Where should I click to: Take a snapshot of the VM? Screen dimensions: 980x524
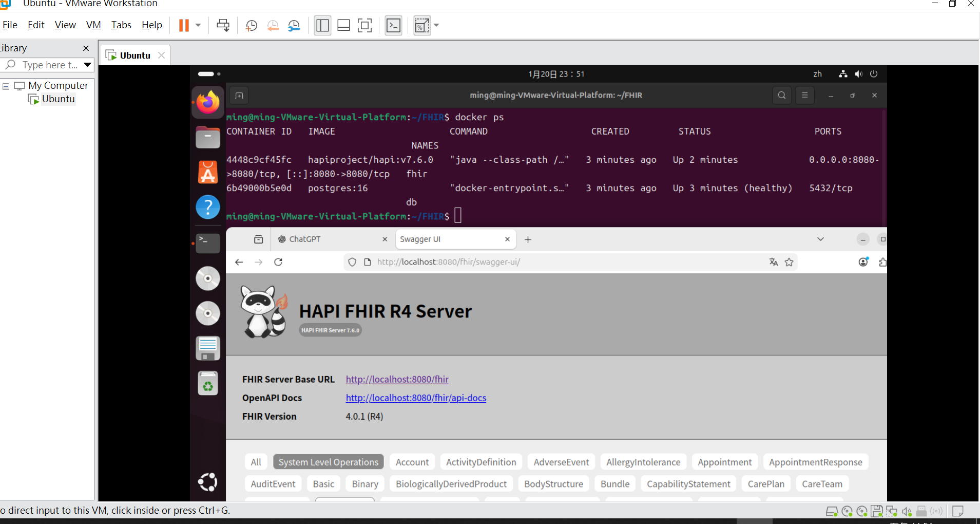tap(251, 25)
